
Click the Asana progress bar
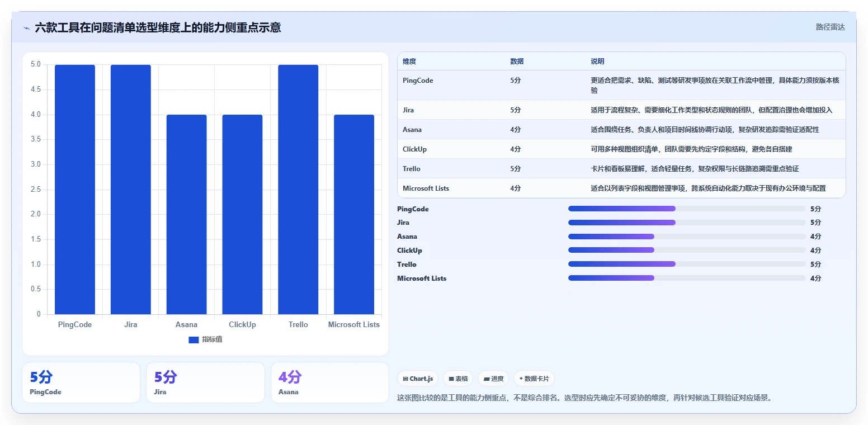(x=687, y=237)
